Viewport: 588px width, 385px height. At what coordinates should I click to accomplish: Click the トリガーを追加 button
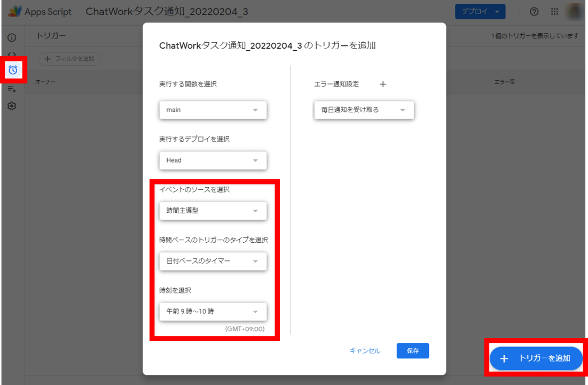click(536, 358)
